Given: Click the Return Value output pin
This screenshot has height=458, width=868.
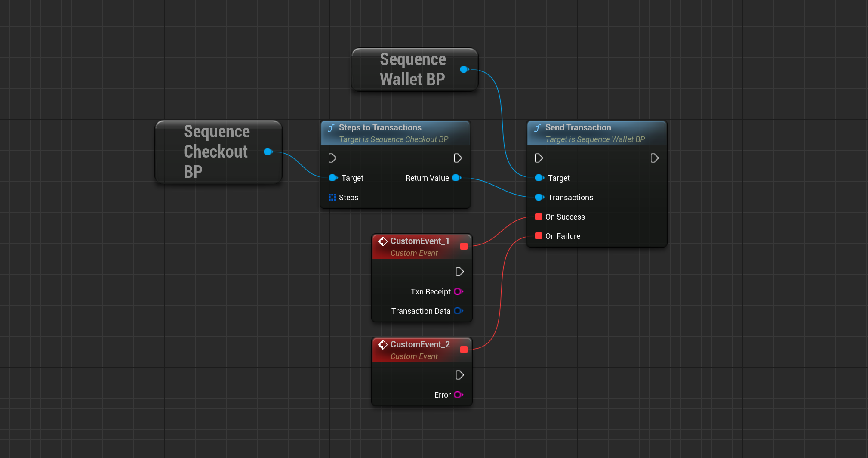Looking at the screenshot, I should tap(457, 178).
